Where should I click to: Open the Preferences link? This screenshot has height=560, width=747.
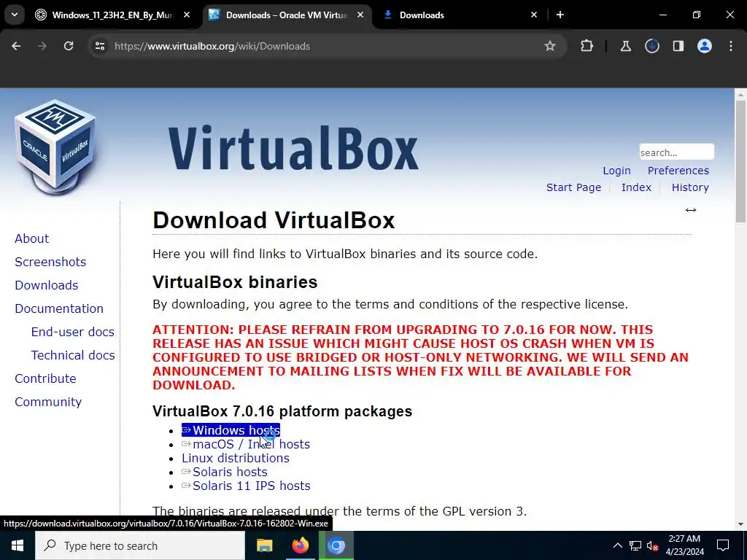click(678, 171)
